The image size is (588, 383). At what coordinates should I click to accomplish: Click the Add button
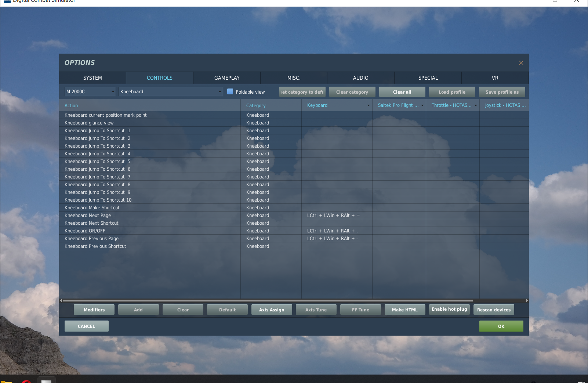click(x=138, y=310)
